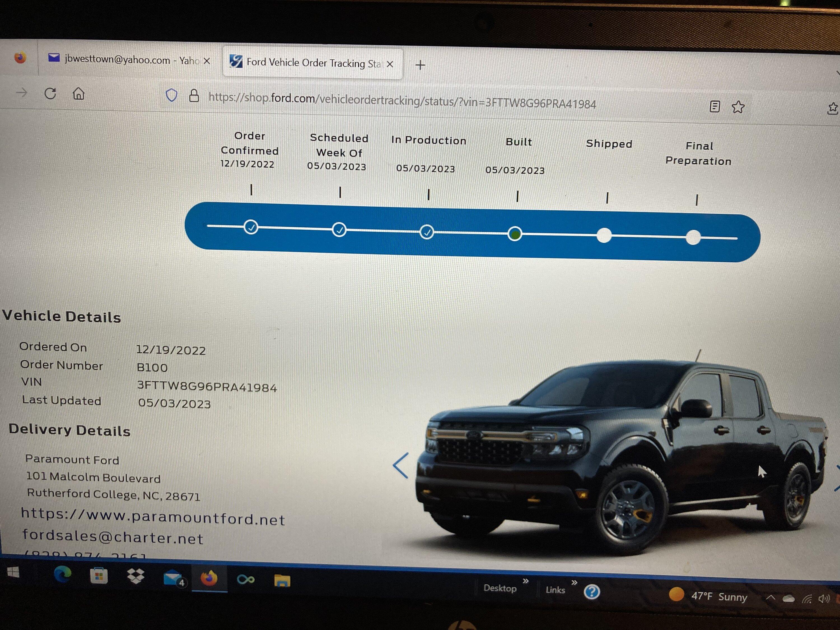Image resolution: width=840 pixels, height=630 pixels.
Task: Click the forward navigation arrow
Action: tap(22, 92)
